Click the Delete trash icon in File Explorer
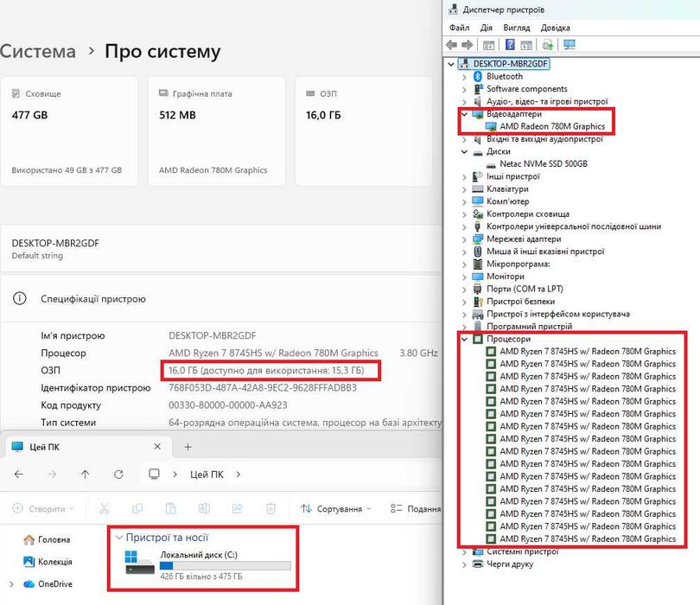This screenshot has height=605, width=700. (270, 508)
